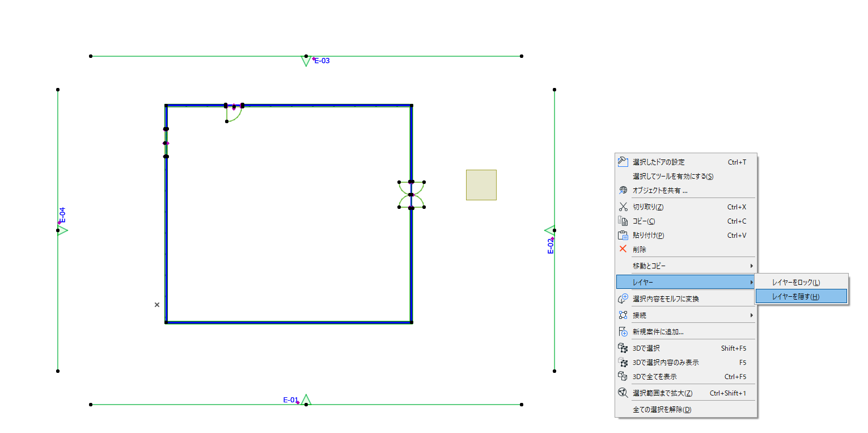This screenshot has height=433, width=868.
Task: Click the copy pages icon
Action: tap(623, 221)
